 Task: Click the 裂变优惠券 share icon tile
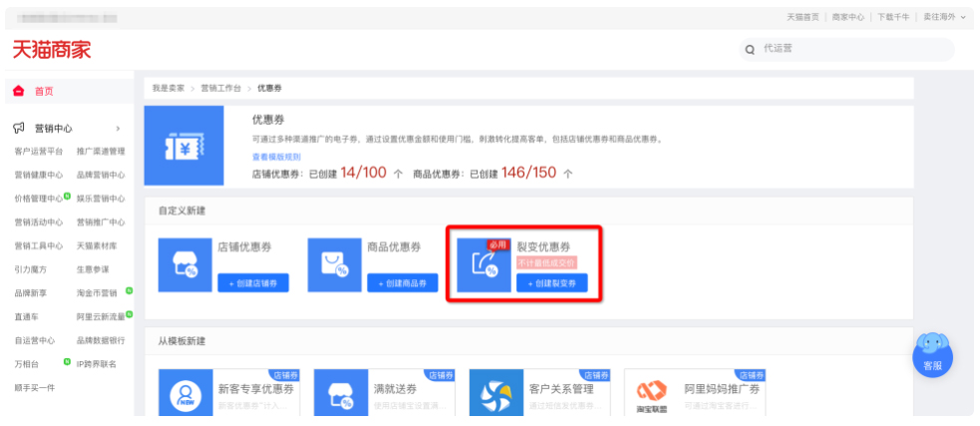point(484,265)
